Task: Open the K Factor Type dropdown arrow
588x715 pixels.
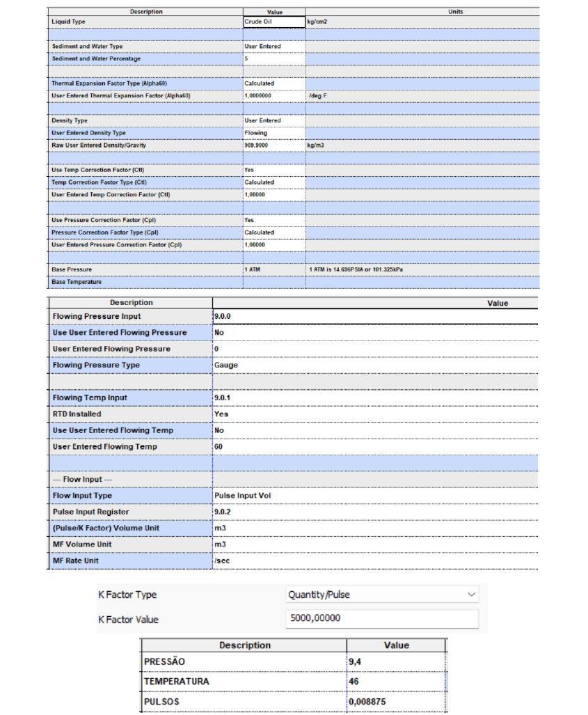Action: coord(471,594)
